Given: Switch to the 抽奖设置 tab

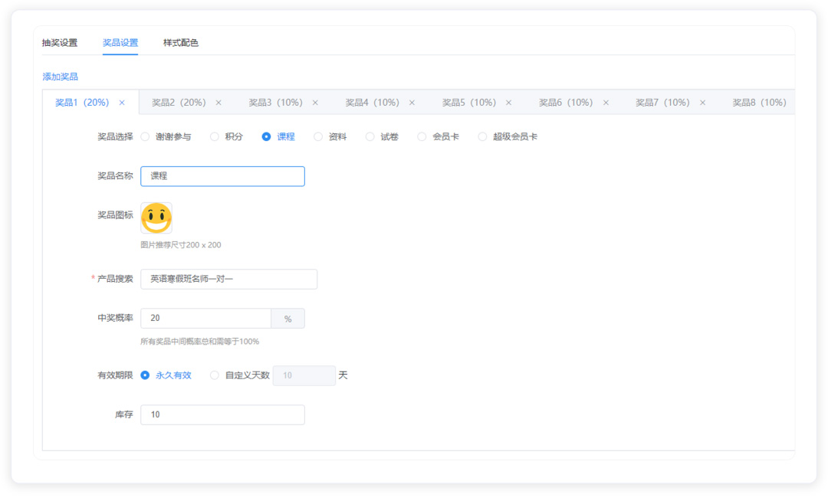Looking at the screenshot, I should (60, 43).
